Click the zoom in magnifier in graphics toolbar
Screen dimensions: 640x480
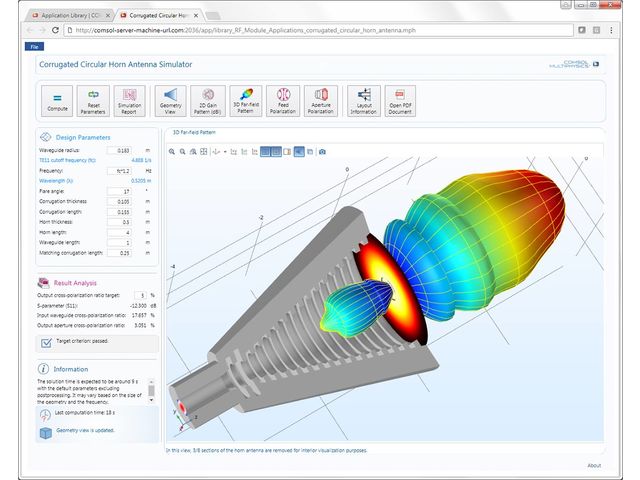click(x=171, y=152)
